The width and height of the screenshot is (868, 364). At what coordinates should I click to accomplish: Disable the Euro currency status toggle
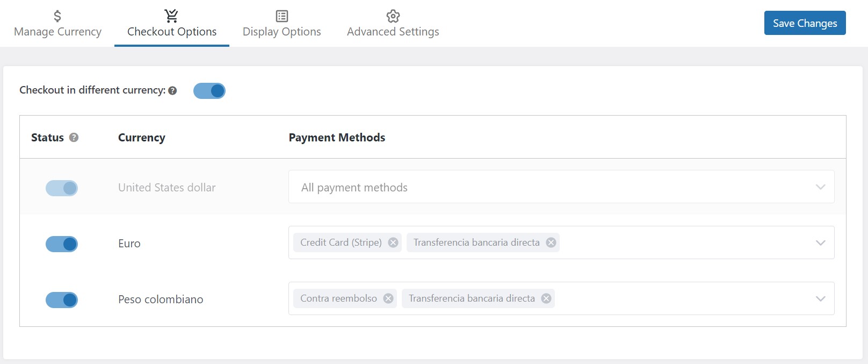[62, 244]
